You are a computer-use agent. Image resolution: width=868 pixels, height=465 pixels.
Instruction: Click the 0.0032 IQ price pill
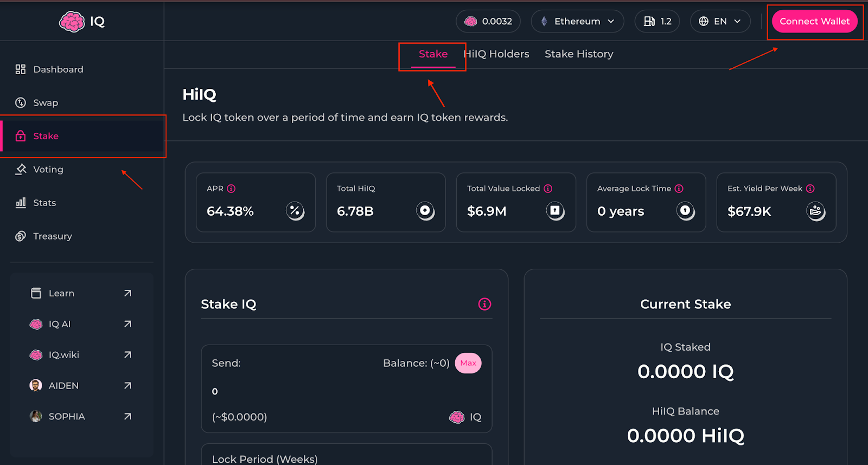[x=488, y=21]
